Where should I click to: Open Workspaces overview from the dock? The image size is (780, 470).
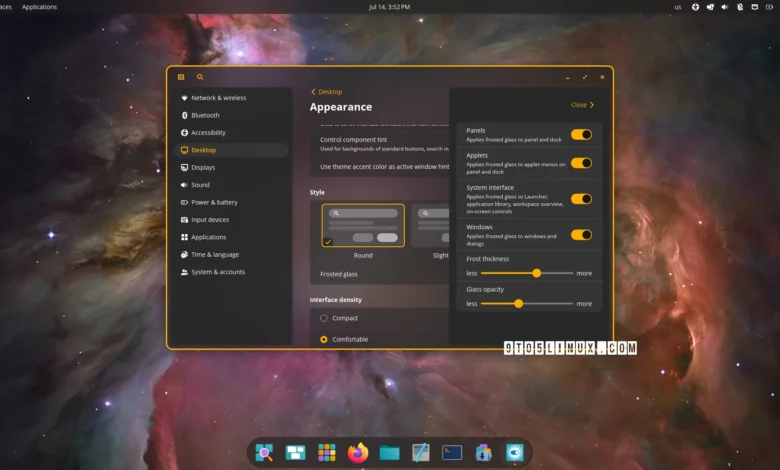(x=295, y=453)
